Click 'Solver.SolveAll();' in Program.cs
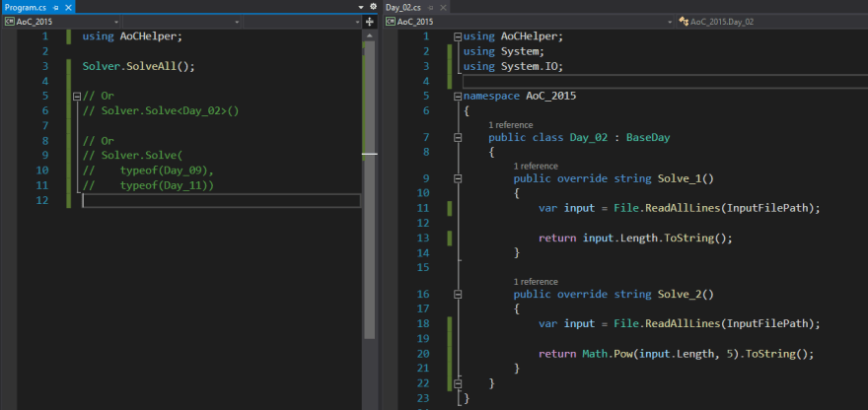The height and width of the screenshot is (410, 868). pyautogui.click(x=139, y=66)
